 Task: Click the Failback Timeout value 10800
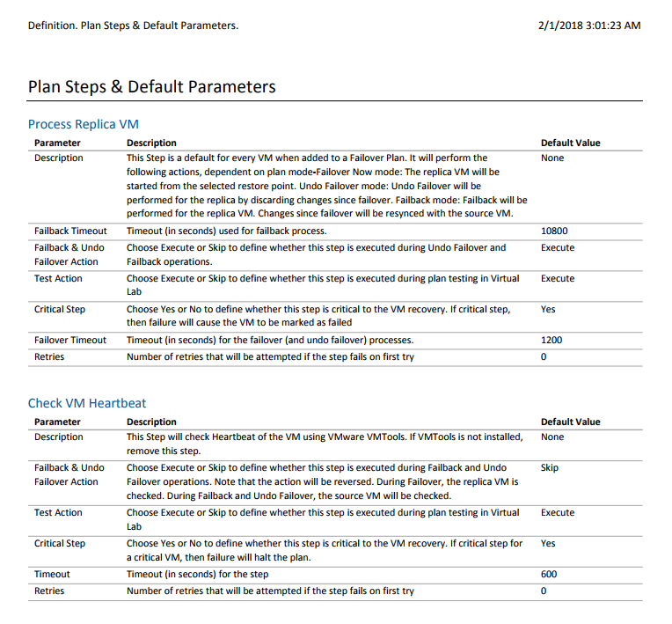[554, 231]
